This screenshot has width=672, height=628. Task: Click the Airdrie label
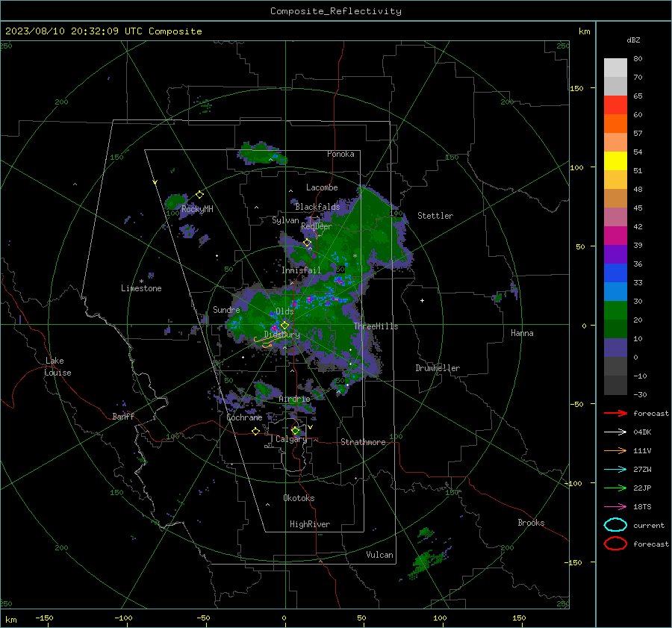pos(294,399)
